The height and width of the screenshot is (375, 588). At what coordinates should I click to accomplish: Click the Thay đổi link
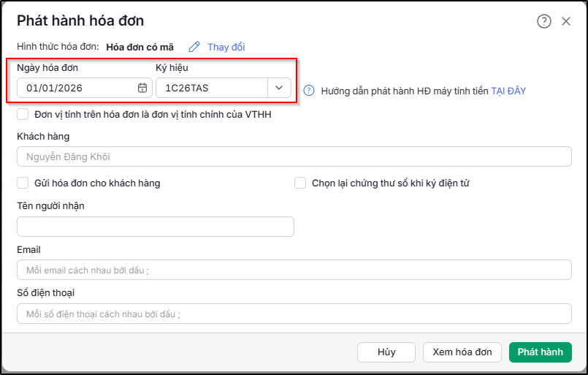226,48
